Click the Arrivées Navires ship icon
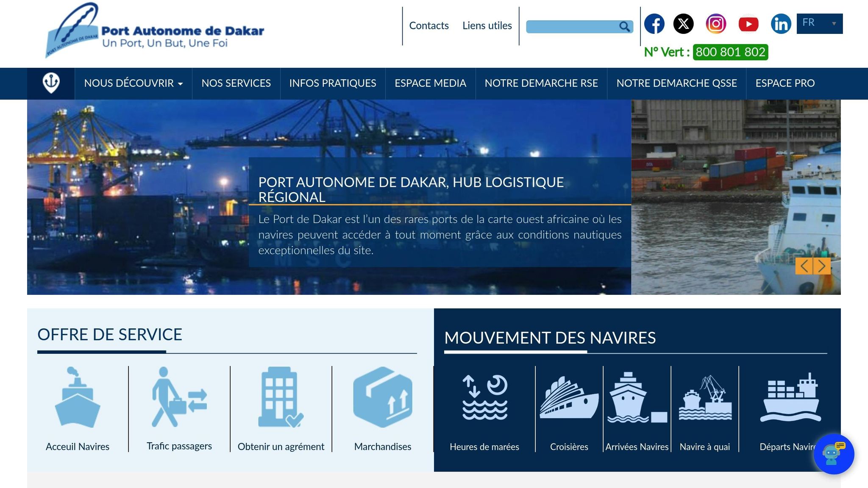 (x=637, y=397)
